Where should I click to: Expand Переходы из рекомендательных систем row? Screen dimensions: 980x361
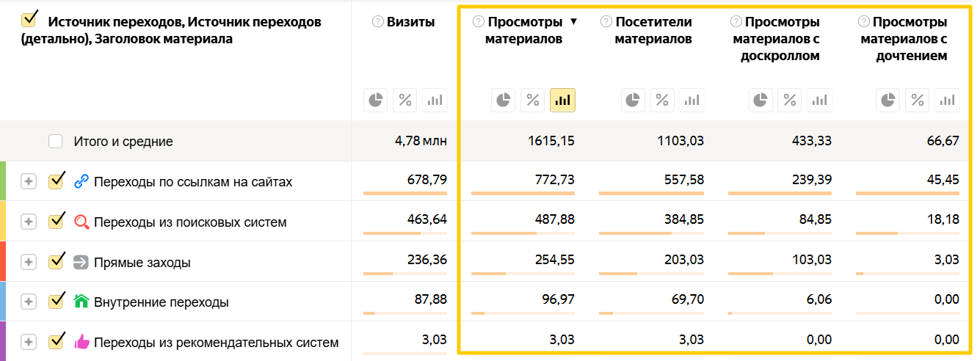pos(28,342)
